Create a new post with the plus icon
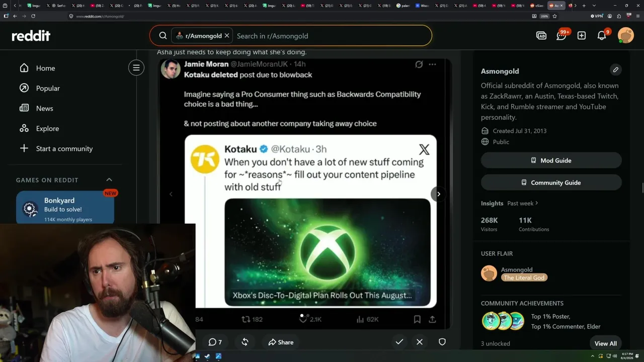This screenshot has width=644, height=362. pyautogui.click(x=582, y=36)
